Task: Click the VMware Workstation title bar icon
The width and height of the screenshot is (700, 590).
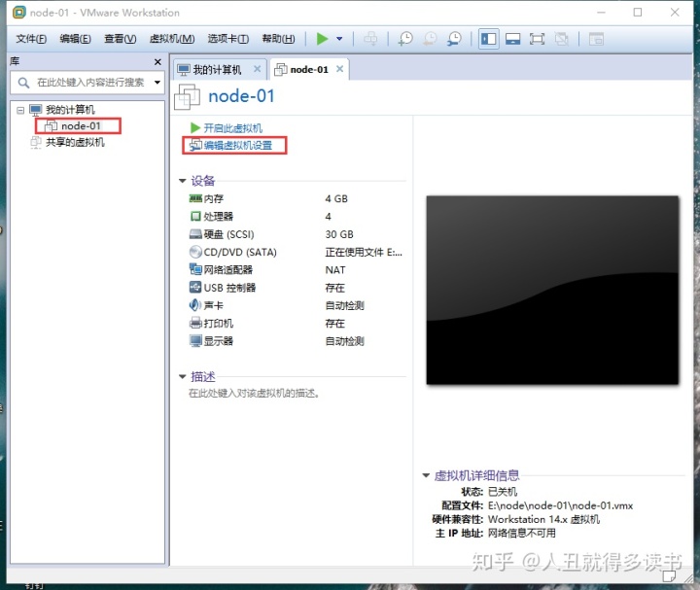Action: click(x=19, y=13)
